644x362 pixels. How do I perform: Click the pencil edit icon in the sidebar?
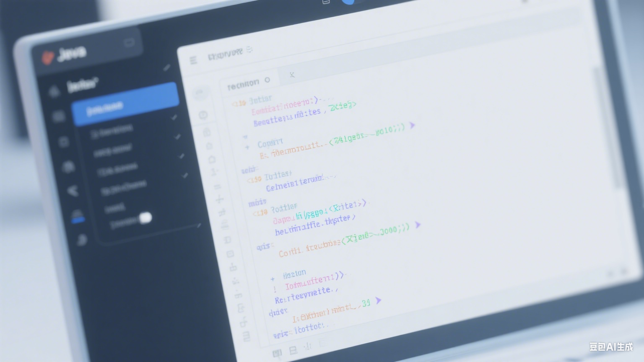(167, 67)
